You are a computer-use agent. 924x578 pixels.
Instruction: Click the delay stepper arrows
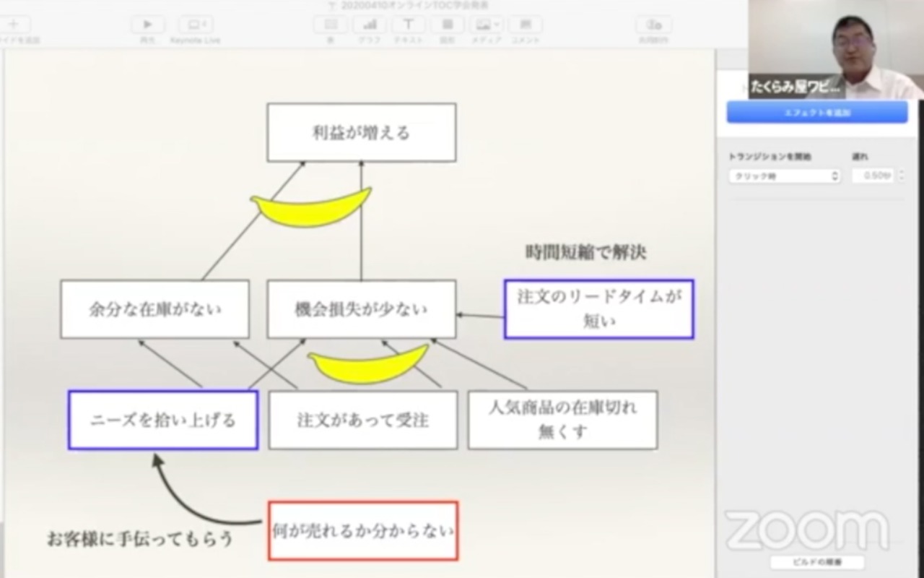pos(901,176)
